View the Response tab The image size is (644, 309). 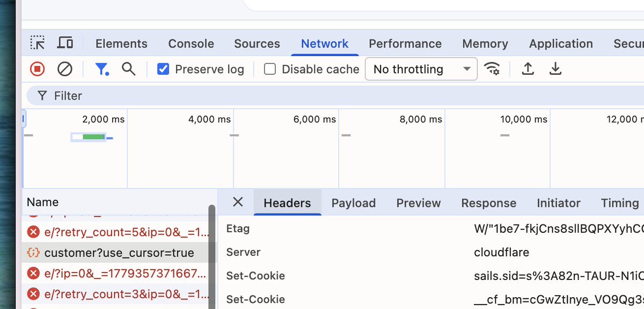pos(489,203)
